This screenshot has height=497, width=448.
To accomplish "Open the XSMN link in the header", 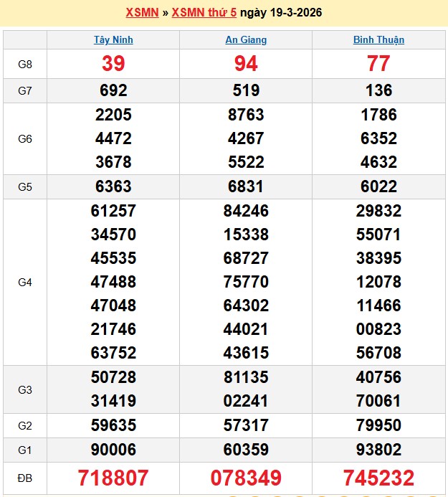I will (142, 13).
